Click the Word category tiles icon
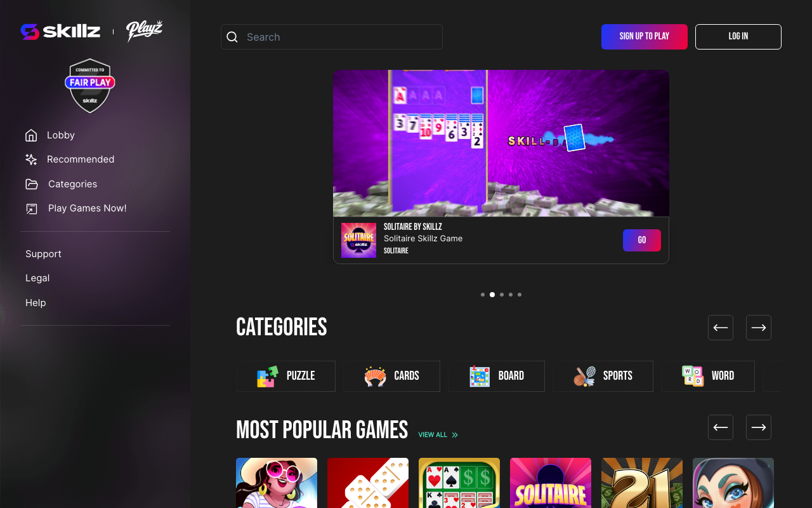Screen dimensions: 812x508 point(693,376)
